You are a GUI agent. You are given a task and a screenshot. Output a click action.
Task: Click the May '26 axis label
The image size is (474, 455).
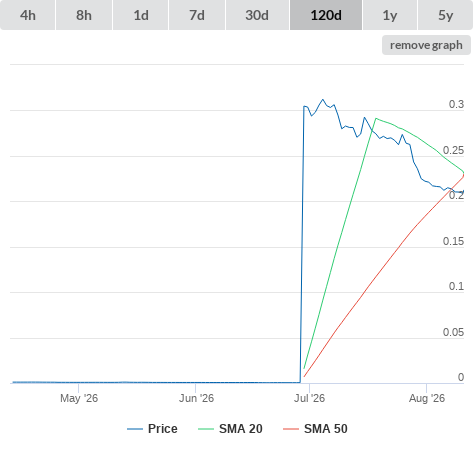point(79,398)
